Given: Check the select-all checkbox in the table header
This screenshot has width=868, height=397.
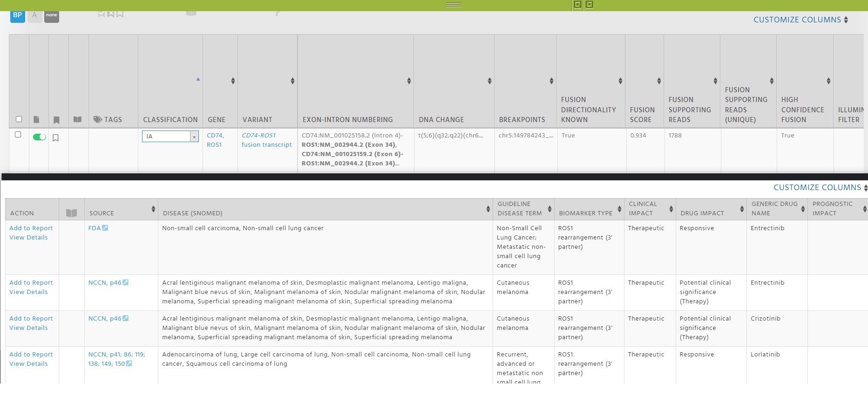Looking at the screenshot, I should point(19,119).
